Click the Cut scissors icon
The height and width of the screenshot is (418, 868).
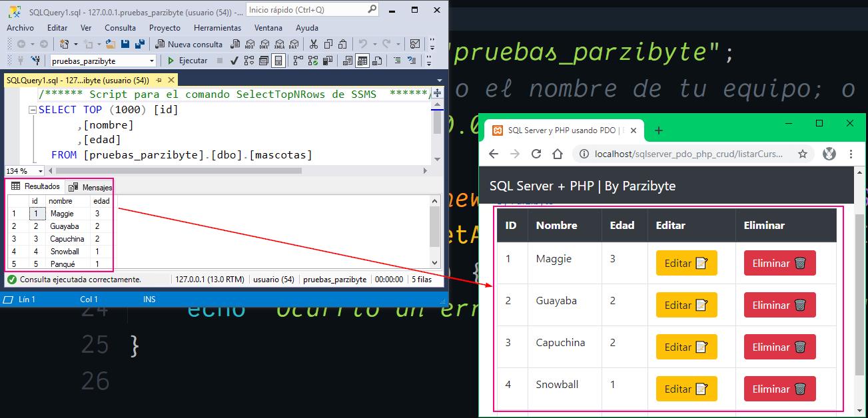pyautogui.click(x=314, y=44)
